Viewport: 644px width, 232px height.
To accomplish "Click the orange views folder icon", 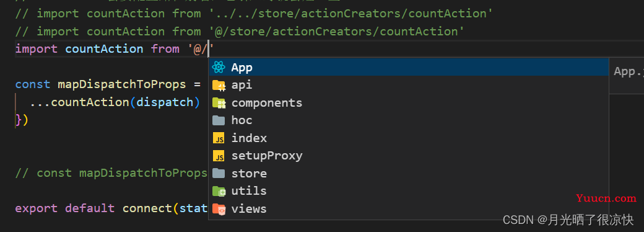I will (x=219, y=210).
